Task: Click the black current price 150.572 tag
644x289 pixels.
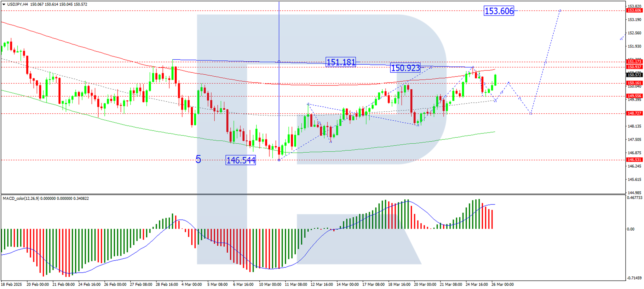Action: (634, 75)
